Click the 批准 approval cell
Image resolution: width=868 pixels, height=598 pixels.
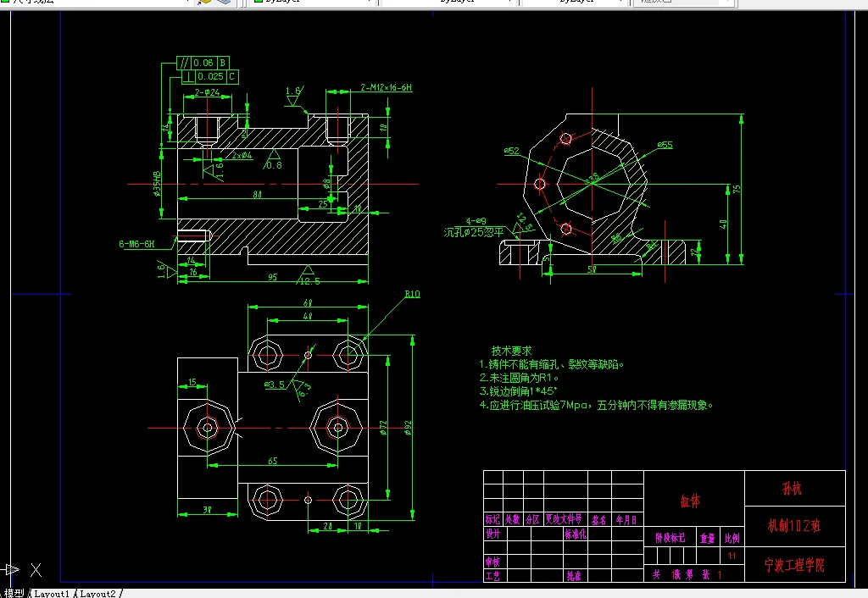(574, 576)
